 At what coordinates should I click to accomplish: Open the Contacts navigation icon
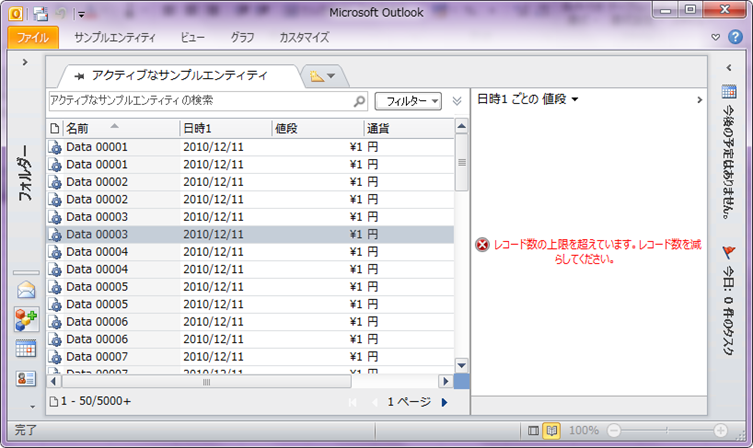[x=26, y=379]
